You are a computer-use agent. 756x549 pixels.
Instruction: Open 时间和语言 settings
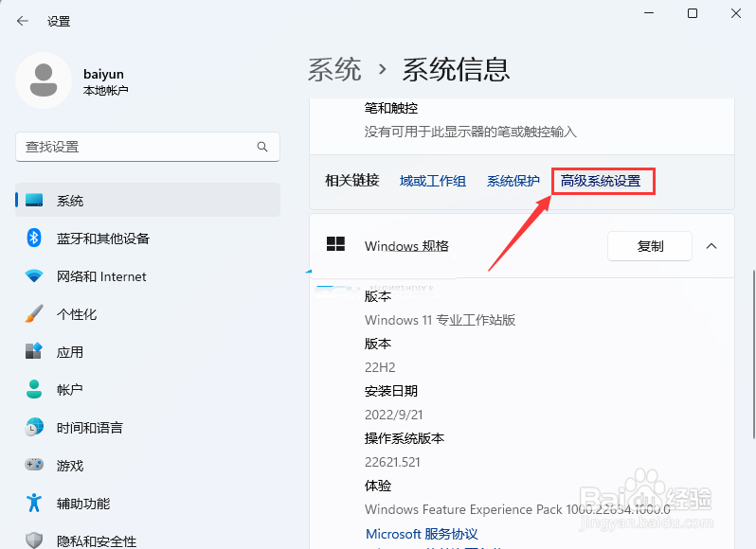(148, 427)
